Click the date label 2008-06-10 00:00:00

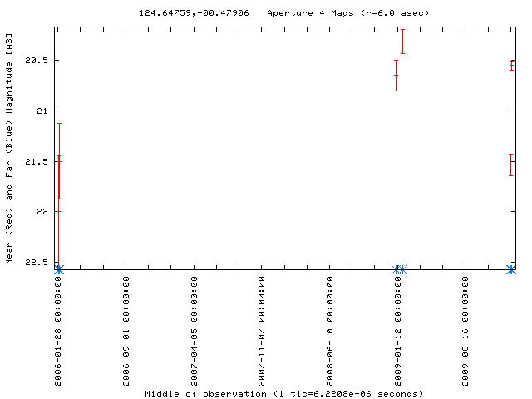click(x=329, y=331)
